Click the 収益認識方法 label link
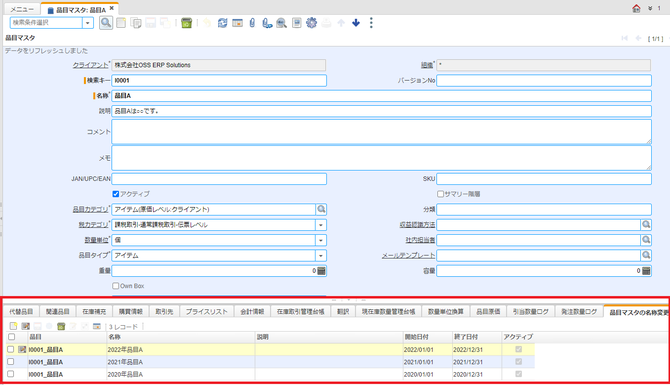This screenshot has width=670, height=385. pos(417,225)
